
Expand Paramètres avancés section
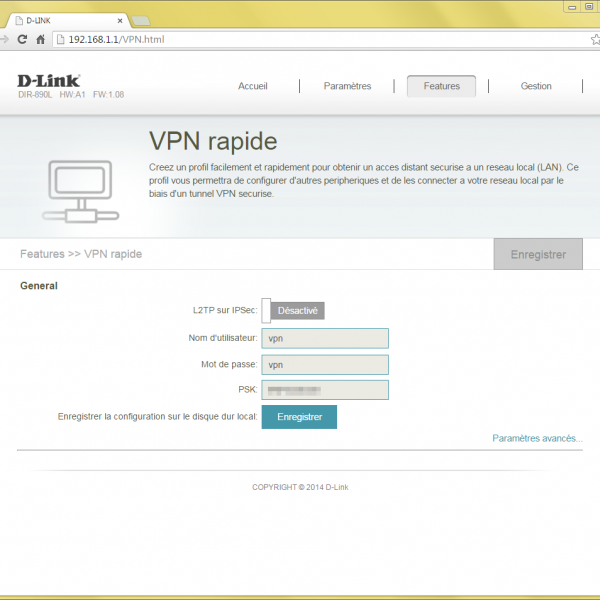tap(537, 438)
